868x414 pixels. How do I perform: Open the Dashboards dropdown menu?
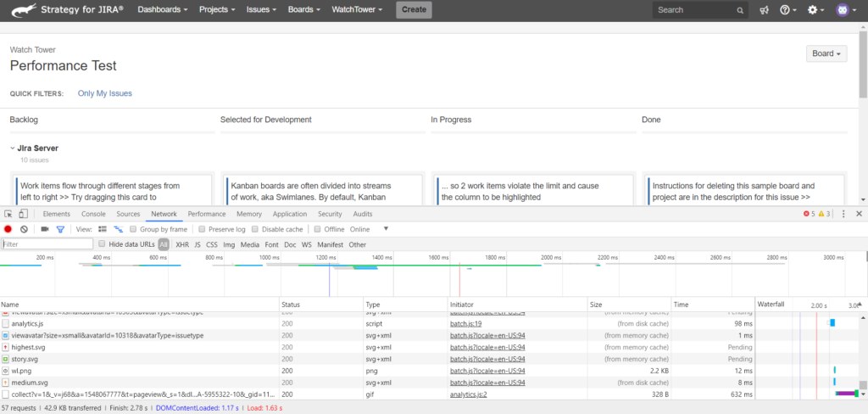tap(162, 9)
